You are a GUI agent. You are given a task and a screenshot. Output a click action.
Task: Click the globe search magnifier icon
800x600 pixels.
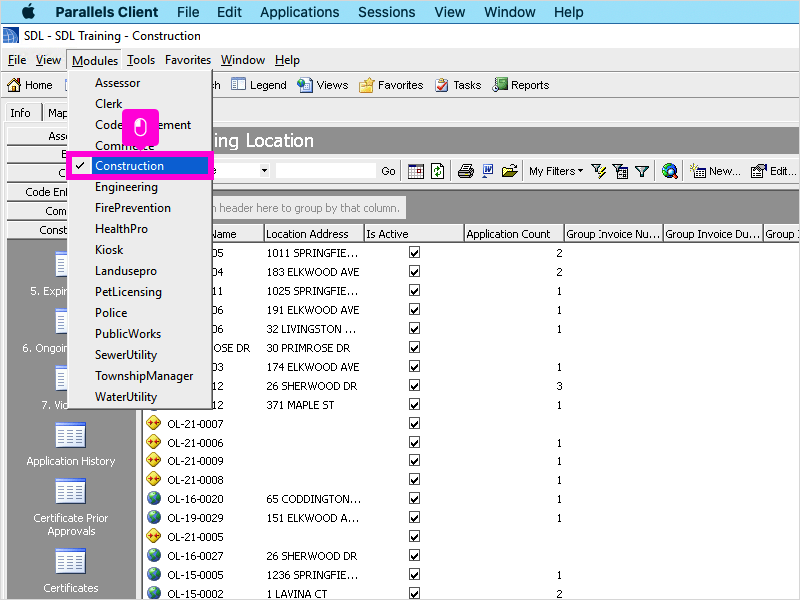(669, 171)
